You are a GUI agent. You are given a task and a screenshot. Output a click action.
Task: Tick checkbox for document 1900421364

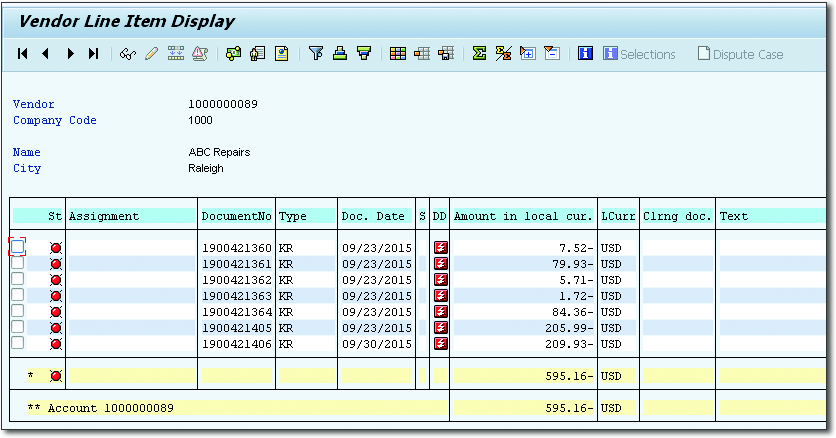tap(18, 311)
